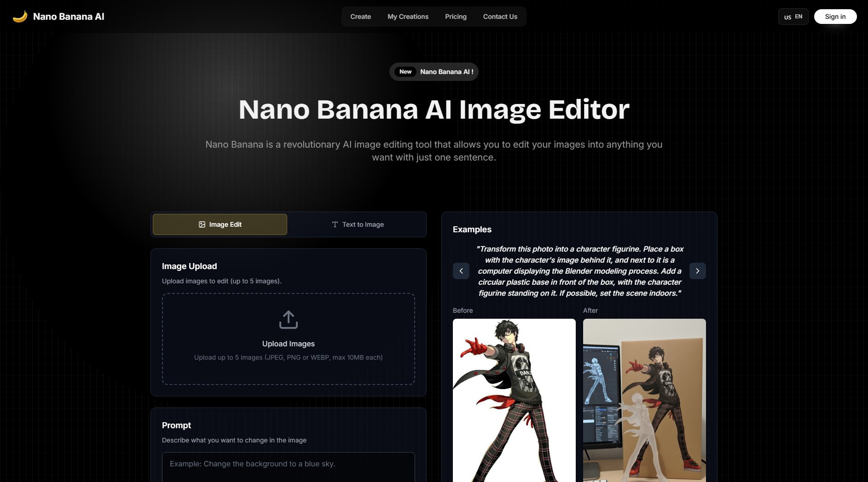The width and height of the screenshot is (868, 482).
Task: Click the Prompt heading
Action: click(176, 425)
